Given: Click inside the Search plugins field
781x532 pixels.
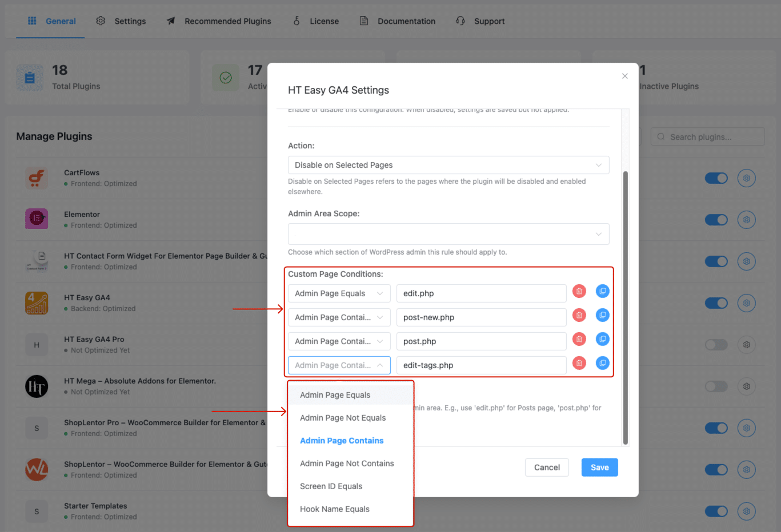Looking at the screenshot, I should point(707,136).
